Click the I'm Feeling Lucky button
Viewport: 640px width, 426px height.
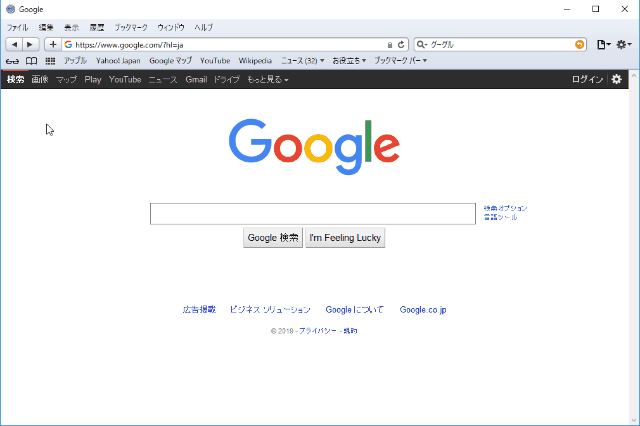345,237
